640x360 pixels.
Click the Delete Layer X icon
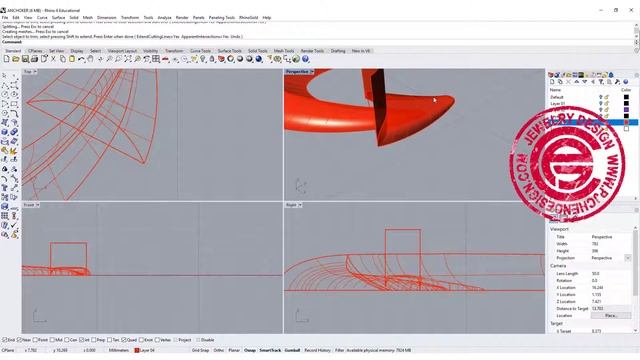click(x=568, y=82)
